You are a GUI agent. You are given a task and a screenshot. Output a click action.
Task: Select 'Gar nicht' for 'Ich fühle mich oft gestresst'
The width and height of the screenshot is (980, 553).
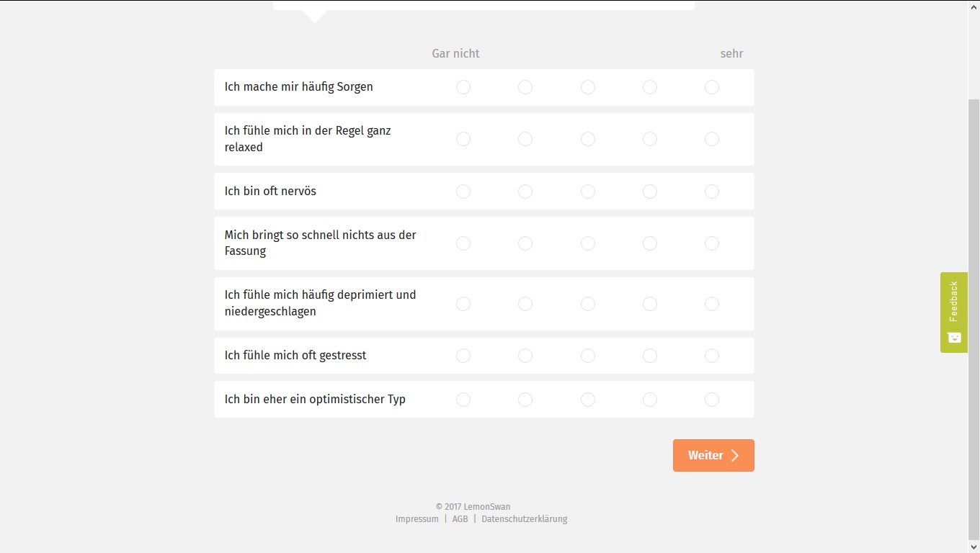coord(463,356)
